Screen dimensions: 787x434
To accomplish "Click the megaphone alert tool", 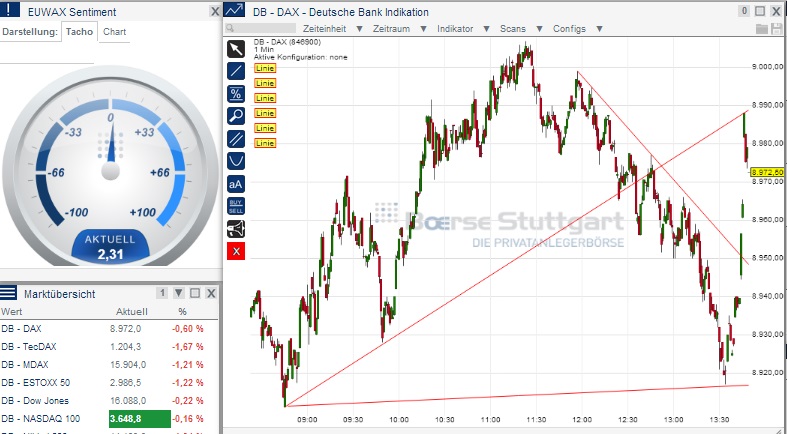I will [236, 229].
